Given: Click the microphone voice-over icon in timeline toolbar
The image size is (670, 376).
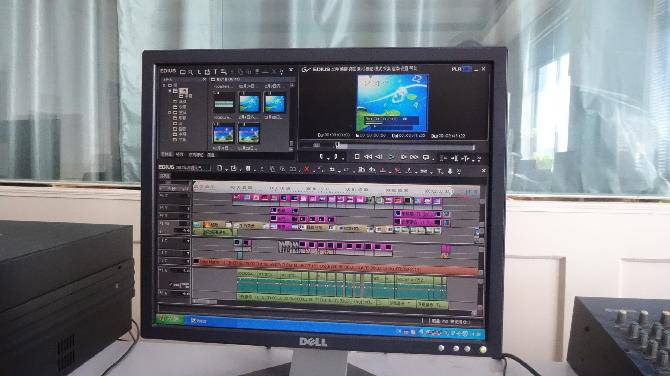Looking at the screenshot, I should pos(450,171).
